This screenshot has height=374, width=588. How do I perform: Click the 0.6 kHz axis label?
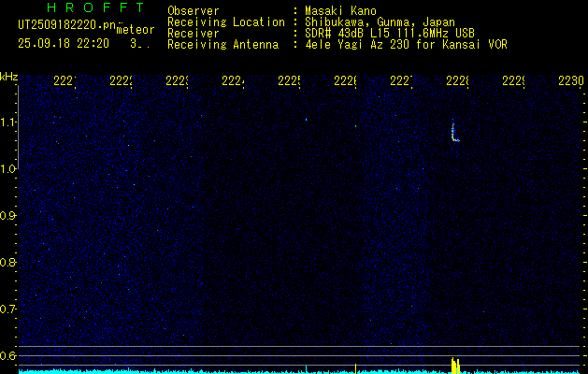7,355
